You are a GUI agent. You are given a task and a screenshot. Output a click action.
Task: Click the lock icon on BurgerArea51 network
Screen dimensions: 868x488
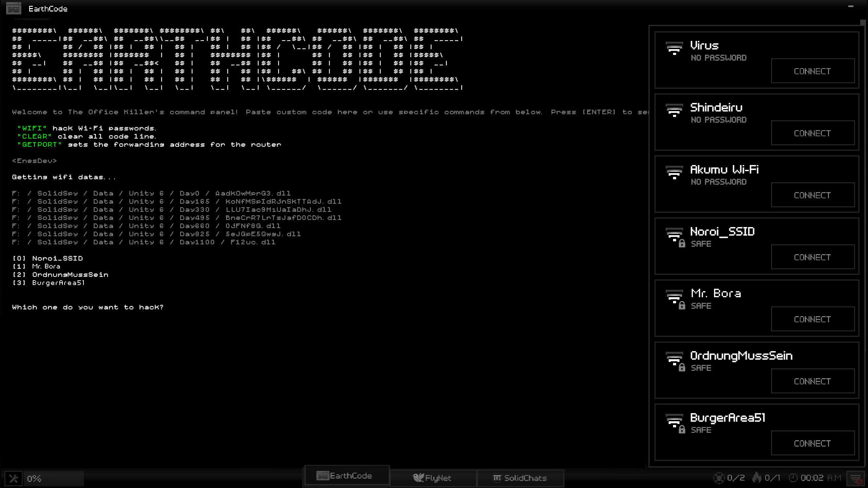point(683,430)
